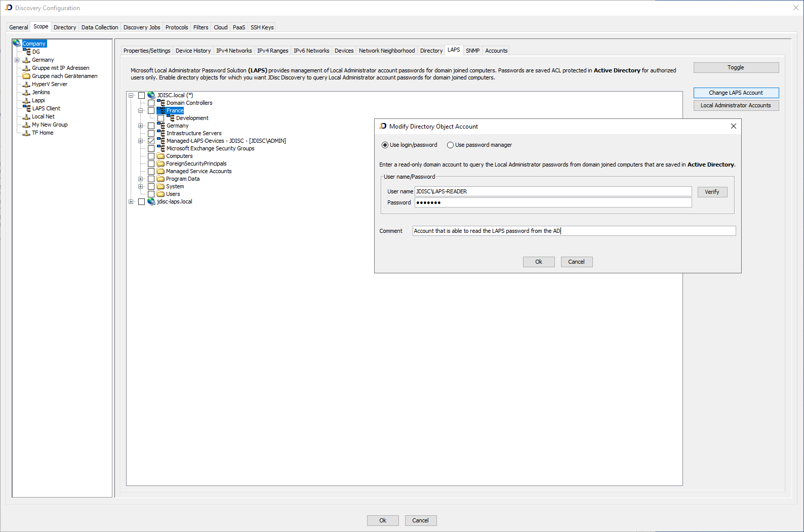The height and width of the screenshot is (532, 804).
Task: Click the My New Group network icon
Action: coord(26,125)
